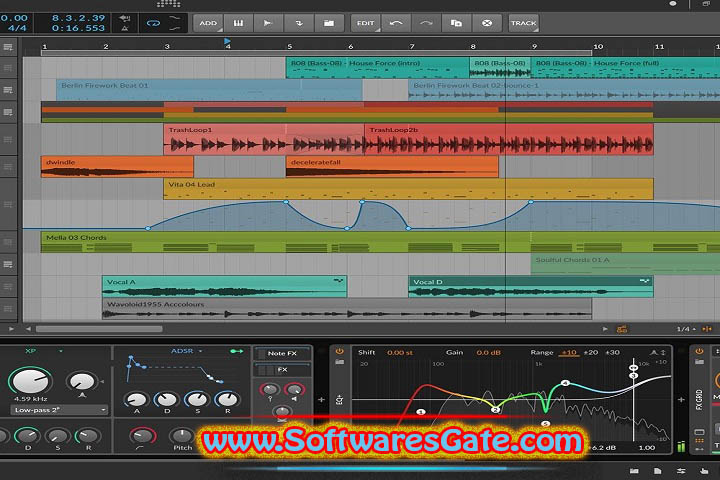The height and width of the screenshot is (480, 720).
Task: Select the Vita 04 Lead clip
Action: (x=408, y=189)
